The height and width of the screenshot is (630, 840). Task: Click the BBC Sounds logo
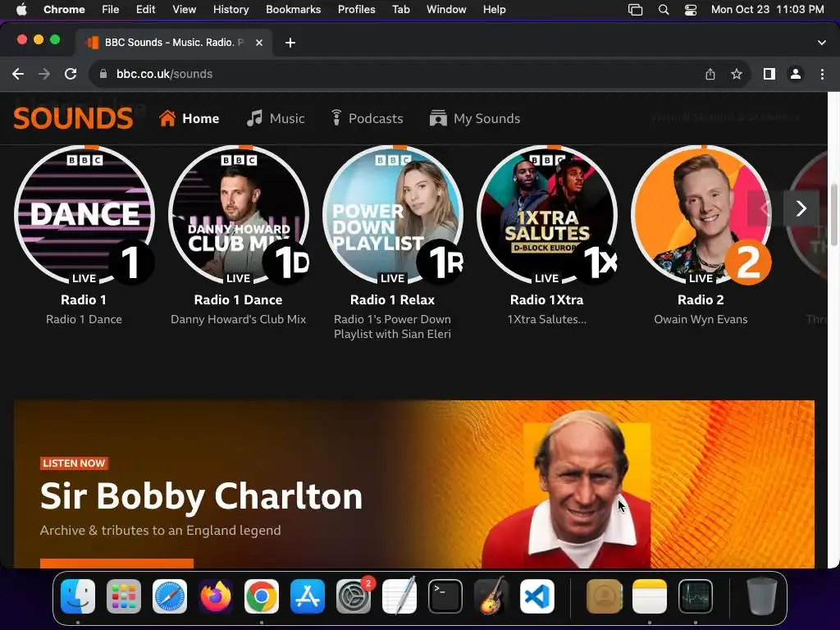tap(73, 118)
